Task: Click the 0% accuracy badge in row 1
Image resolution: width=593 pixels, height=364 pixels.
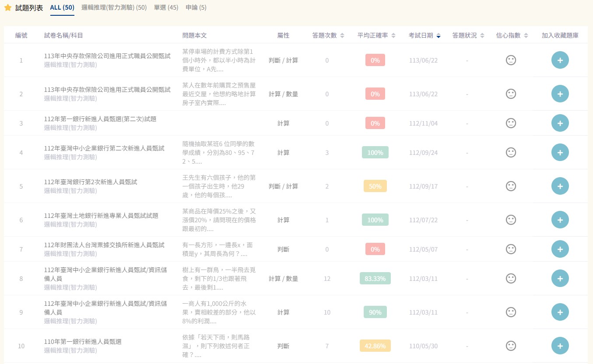Action: point(375,60)
